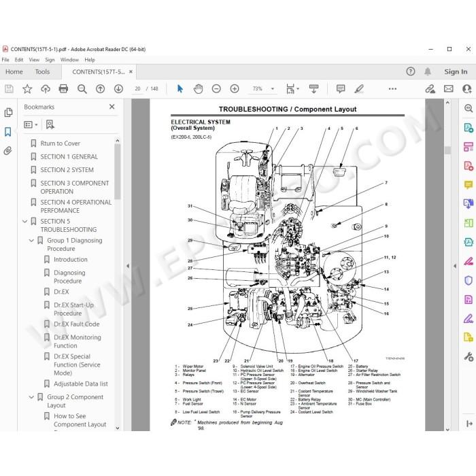Open the Edit menu
The width and height of the screenshot is (476, 476).
coord(19,60)
